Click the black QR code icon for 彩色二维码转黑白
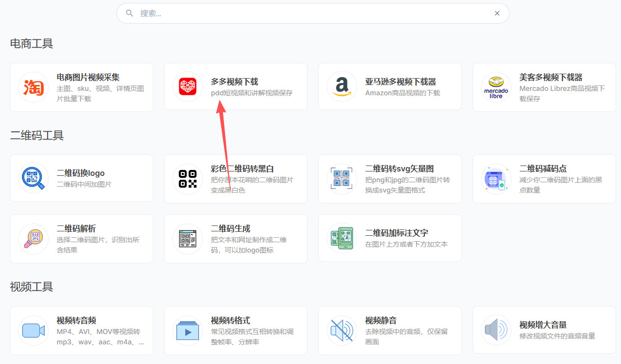 (x=188, y=179)
